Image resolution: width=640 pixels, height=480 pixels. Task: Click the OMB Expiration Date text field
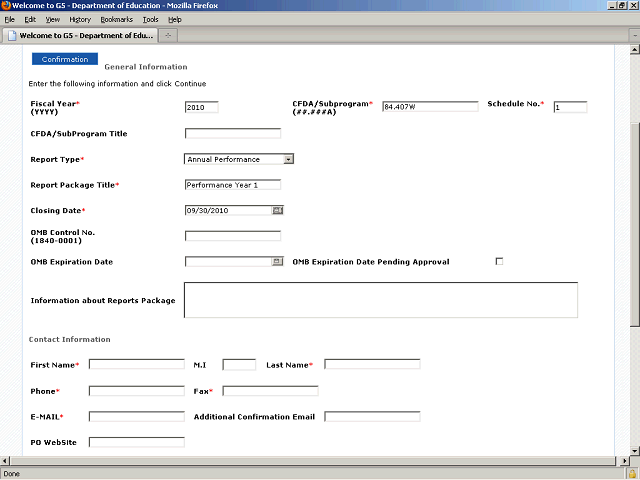(229, 261)
